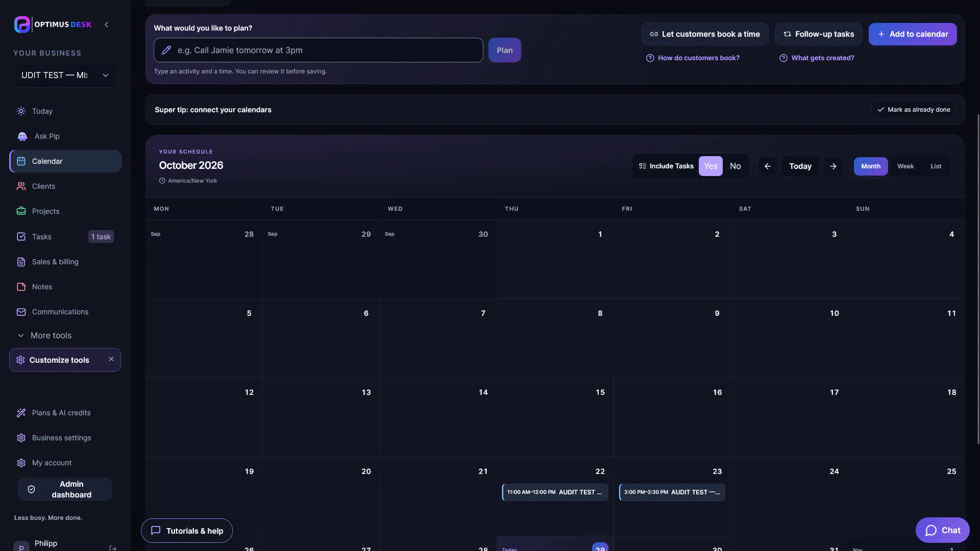Click the logout icon beside Philipp

(x=113, y=548)
